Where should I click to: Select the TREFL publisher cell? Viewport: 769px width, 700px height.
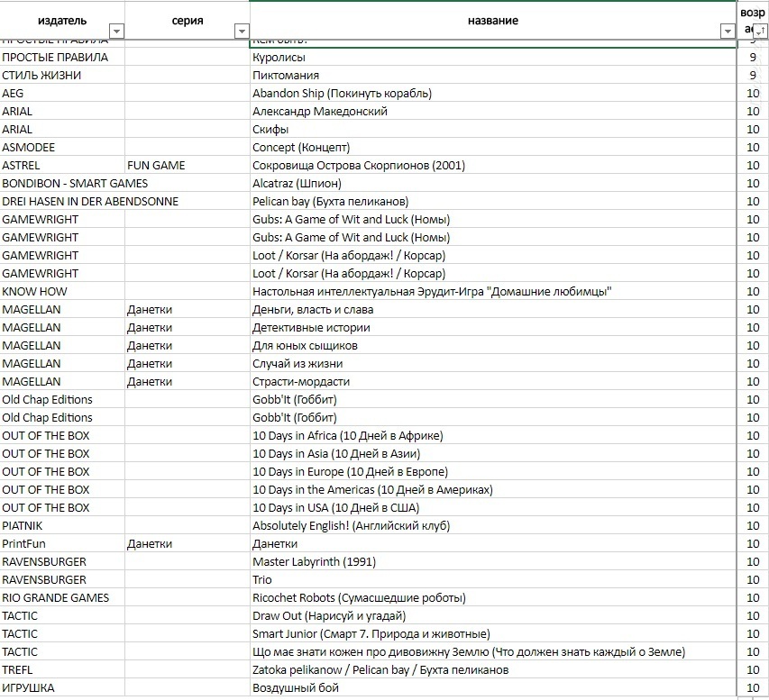[x=62, y=669]
